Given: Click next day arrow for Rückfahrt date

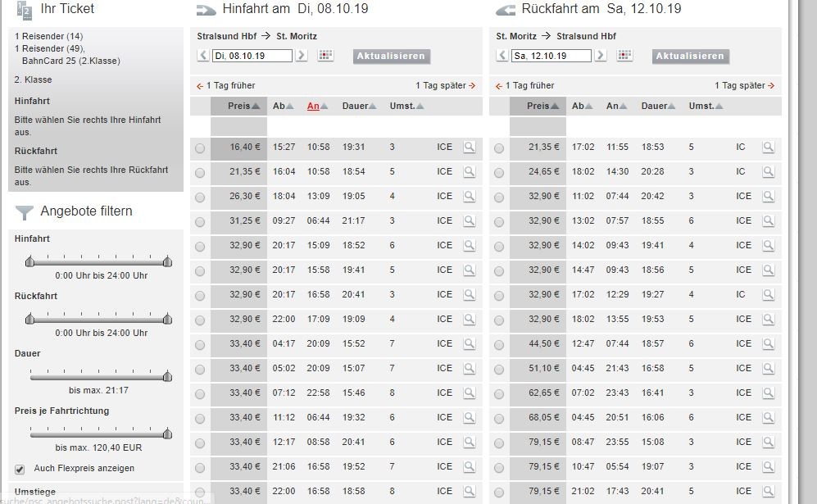Looking at the screenshot, I should point(601,56).
